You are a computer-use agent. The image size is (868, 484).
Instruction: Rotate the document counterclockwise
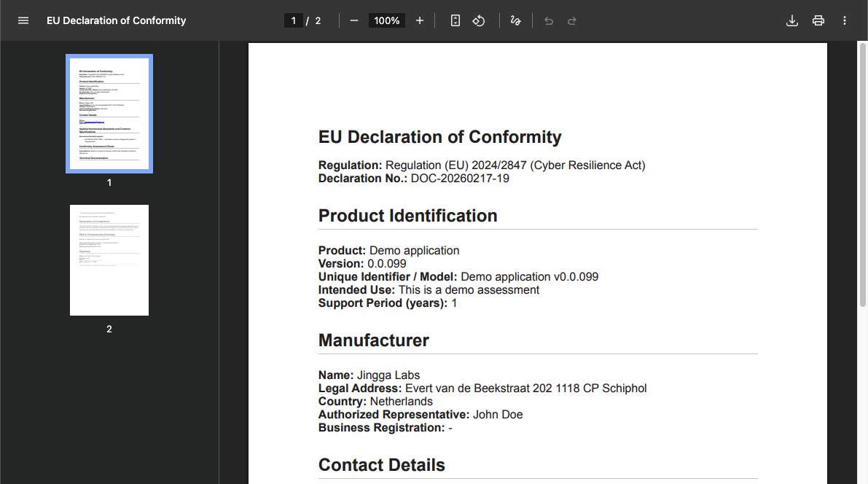[479, 20]
